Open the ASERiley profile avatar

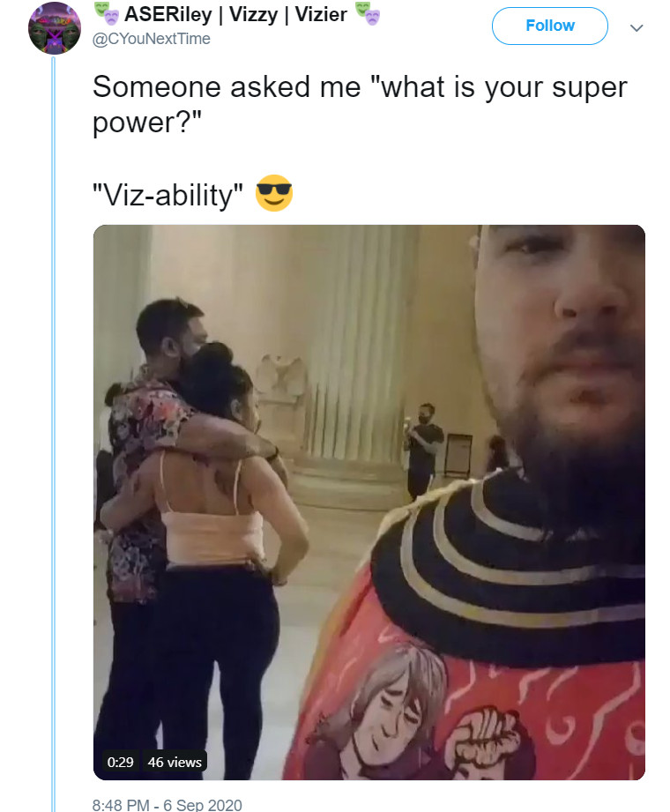[54, 27]
